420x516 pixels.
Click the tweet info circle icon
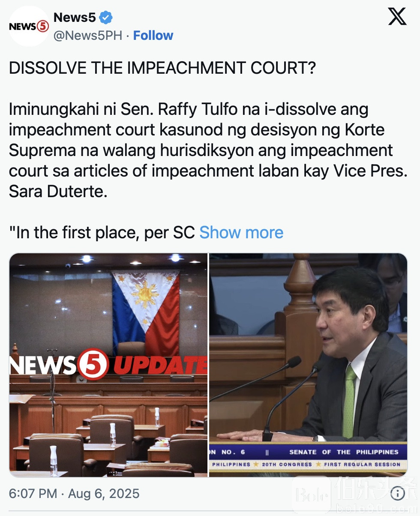click(398, 494)
